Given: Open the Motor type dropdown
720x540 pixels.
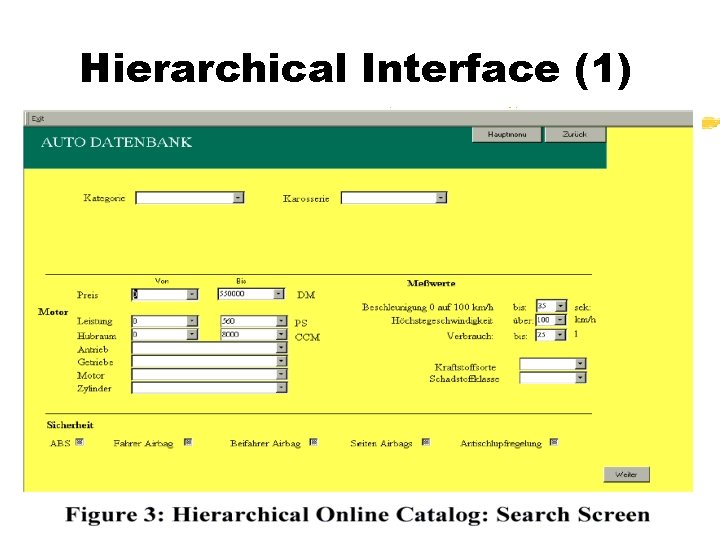Looking at the screenshot, I should coord(209,375).
